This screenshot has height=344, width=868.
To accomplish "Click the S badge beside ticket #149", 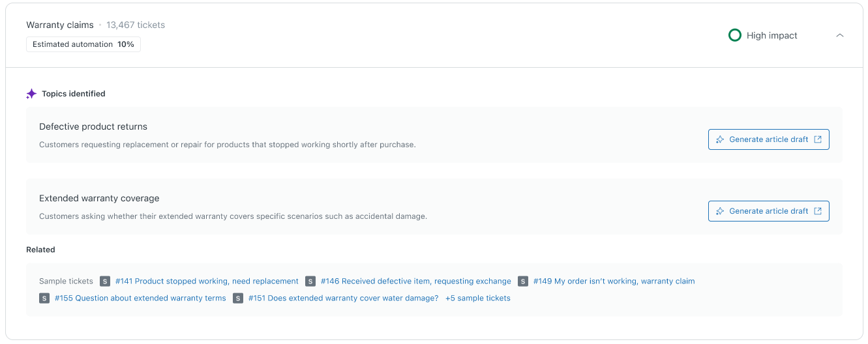I will tap(523, 281).
